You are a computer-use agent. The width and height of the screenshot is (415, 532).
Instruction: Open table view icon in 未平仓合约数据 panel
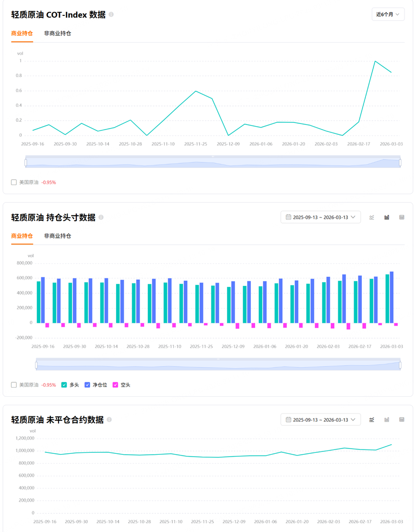402,420
